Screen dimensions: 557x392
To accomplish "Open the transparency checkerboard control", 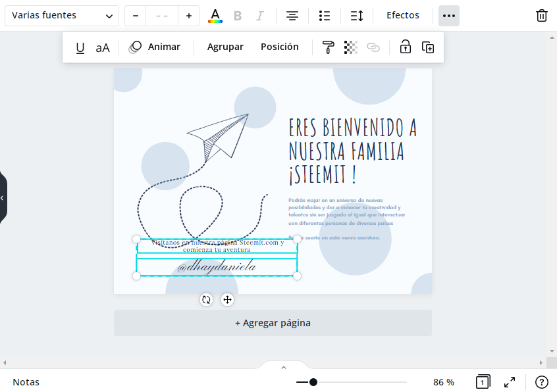I will click(x=351, y=47).
